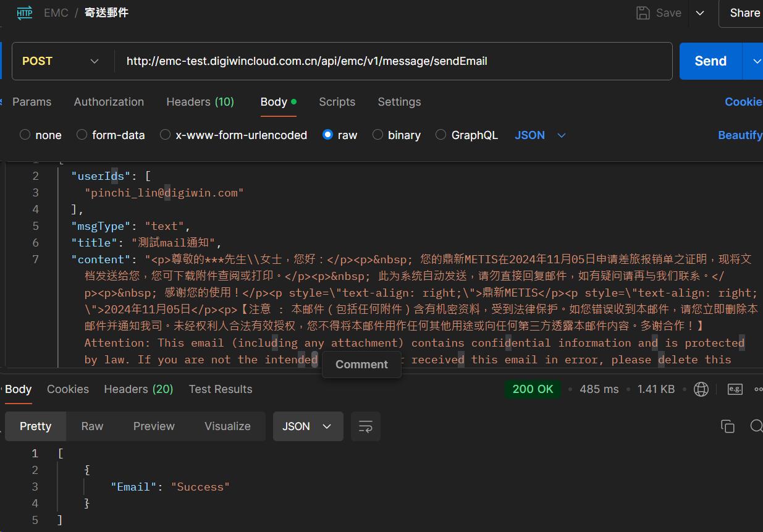
Task: Click the "text" msgType value
Action: (x=164, y=226)
